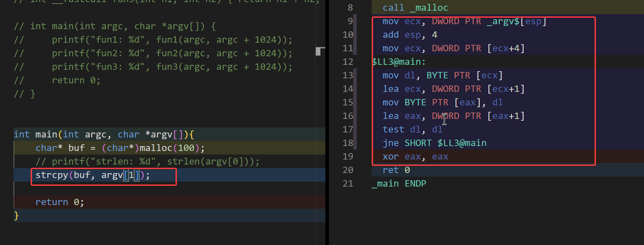Click line number 13 in assembly gutter
Image resolution: width=644 pixels, height=245 pixels.
tap(348, 75)
